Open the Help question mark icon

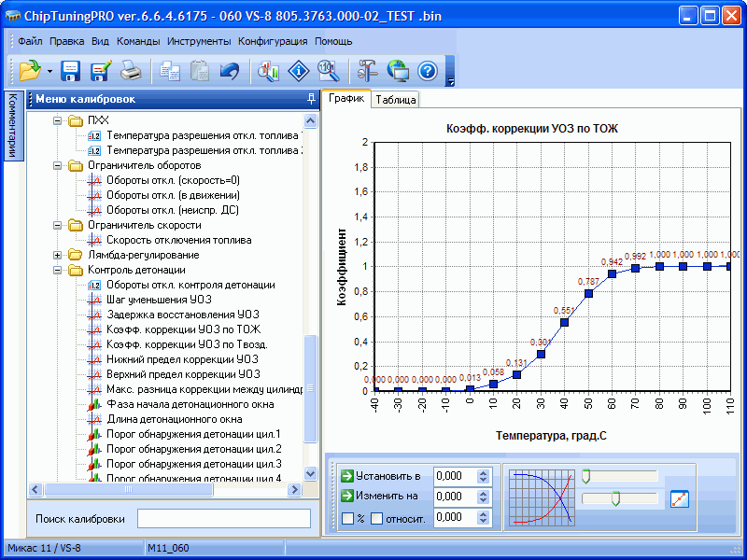[427, 70]
